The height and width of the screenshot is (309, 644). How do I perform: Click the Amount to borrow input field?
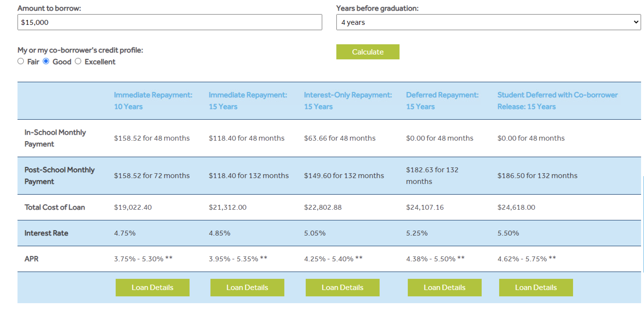[169, 22]
